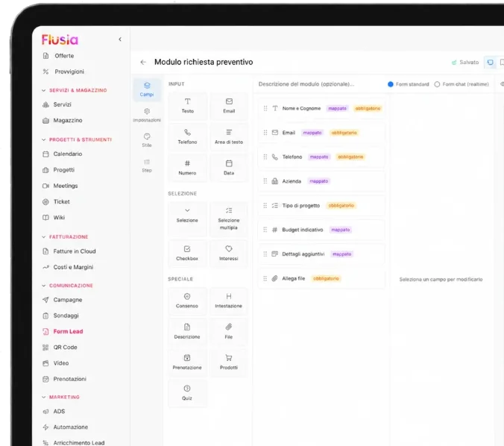Click the desktop preview icon next to Salvato
This screenshot has width=504, height=446.
490,62
